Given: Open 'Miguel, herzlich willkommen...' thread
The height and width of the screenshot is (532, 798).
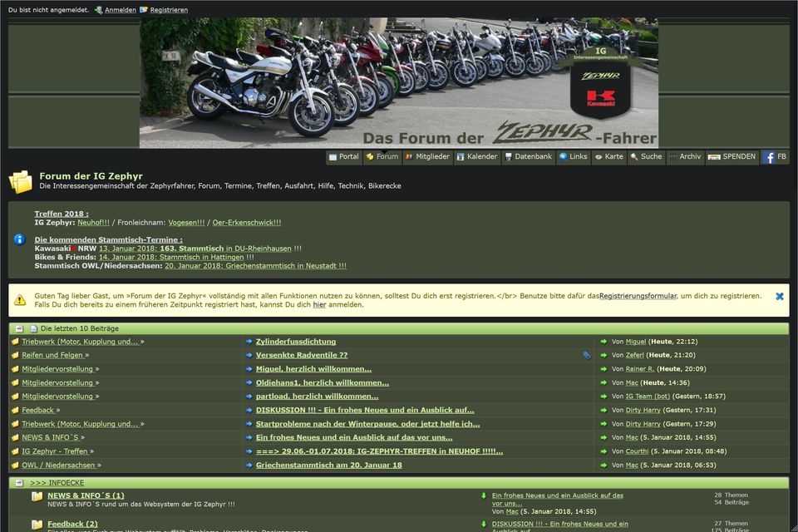Looking at the screenshot, I should pos(313,369).
